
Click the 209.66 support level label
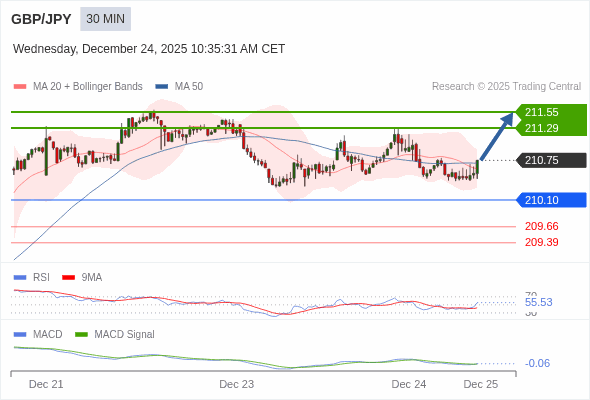pyautogui.click(x=542, y=227)
